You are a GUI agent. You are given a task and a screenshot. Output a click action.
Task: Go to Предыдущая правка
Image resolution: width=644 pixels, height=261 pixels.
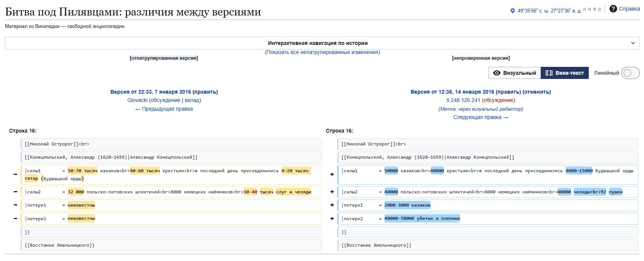[x=164, y=109]
